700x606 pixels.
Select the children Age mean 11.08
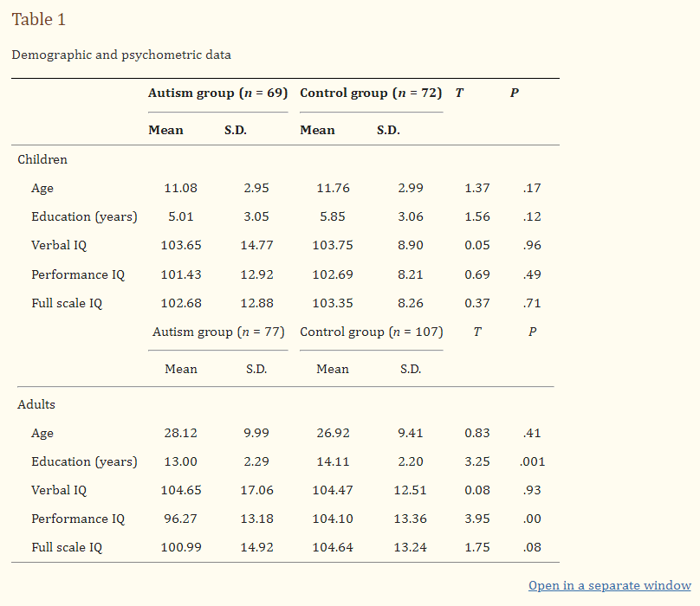pos(181,188)
